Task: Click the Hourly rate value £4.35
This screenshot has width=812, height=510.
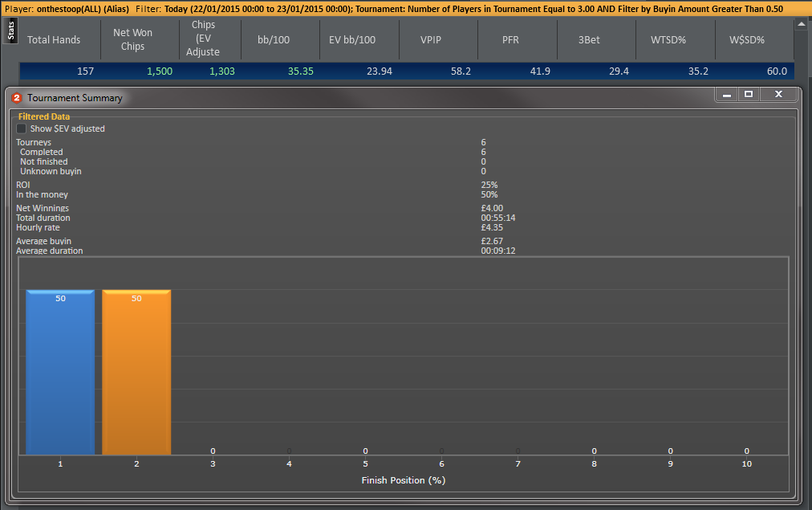Action: (x=492, y=227)
